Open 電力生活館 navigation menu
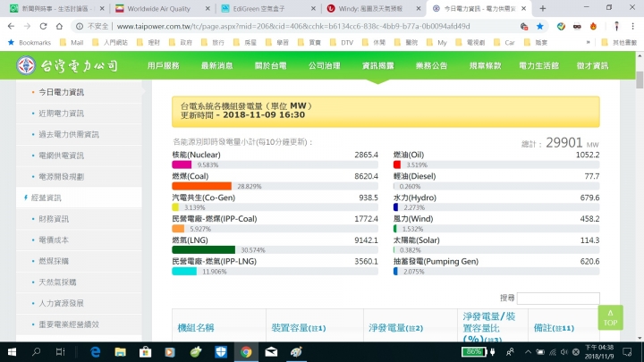The image size is (644, 362). click(x=538, y=65)
